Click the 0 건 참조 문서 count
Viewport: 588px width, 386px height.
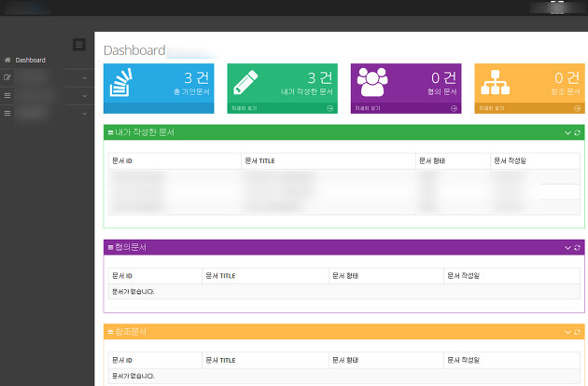click(x=567, y=78)
